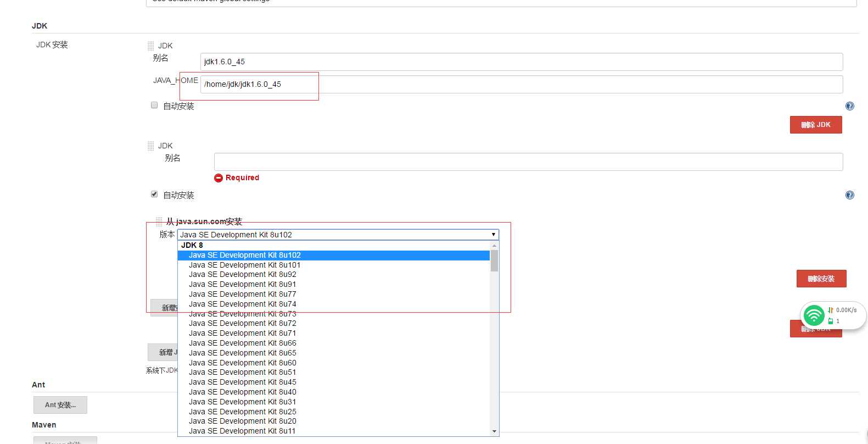Collapse the 版本 version dropdown

(x=338, y=235)
